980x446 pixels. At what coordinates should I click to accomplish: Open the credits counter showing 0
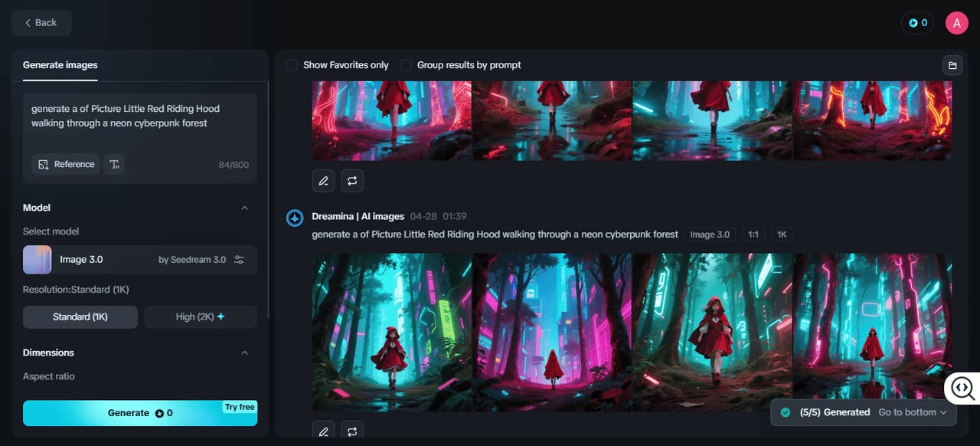917,23
